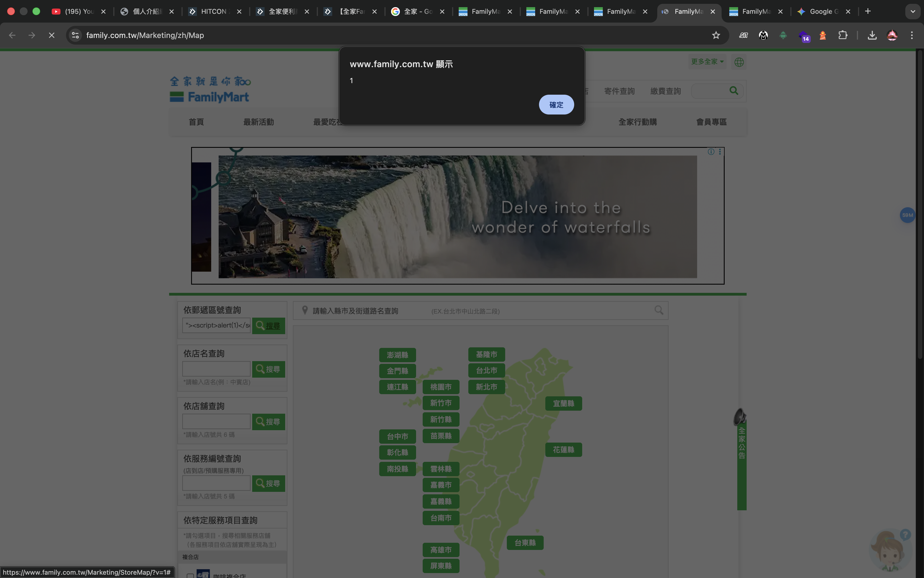
Task: Click the 59M floating badge
Action: [x=908, y=215]
